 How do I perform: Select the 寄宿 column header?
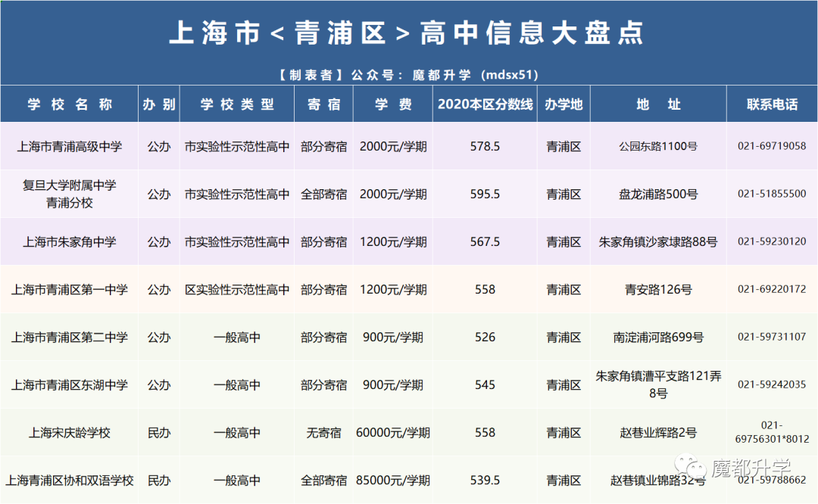(x=324, y=104)
